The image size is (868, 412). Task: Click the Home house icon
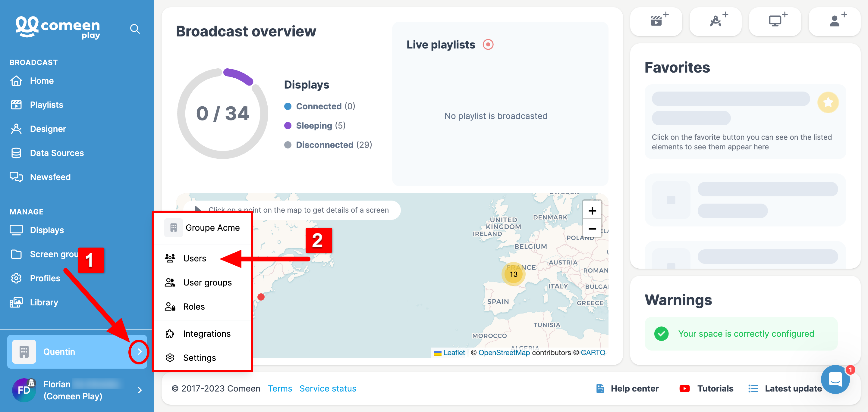(x=16, y=81)
